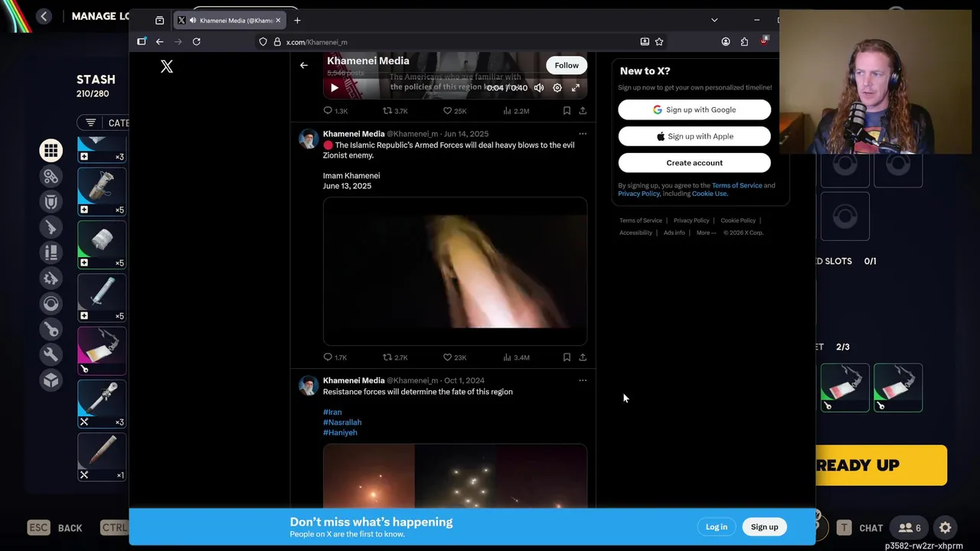
Task: Click the tracking protection shield icon
Action: point(263,42)
